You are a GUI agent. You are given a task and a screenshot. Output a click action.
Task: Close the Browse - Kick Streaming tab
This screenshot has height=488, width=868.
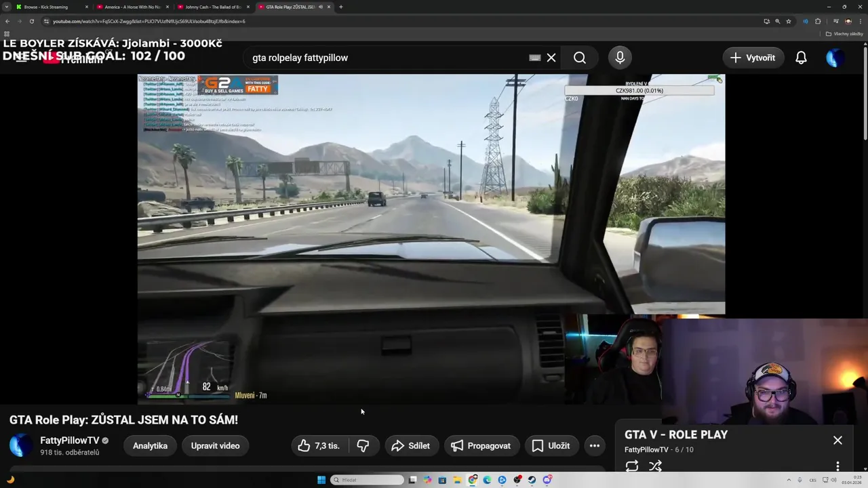click(86, 7)
